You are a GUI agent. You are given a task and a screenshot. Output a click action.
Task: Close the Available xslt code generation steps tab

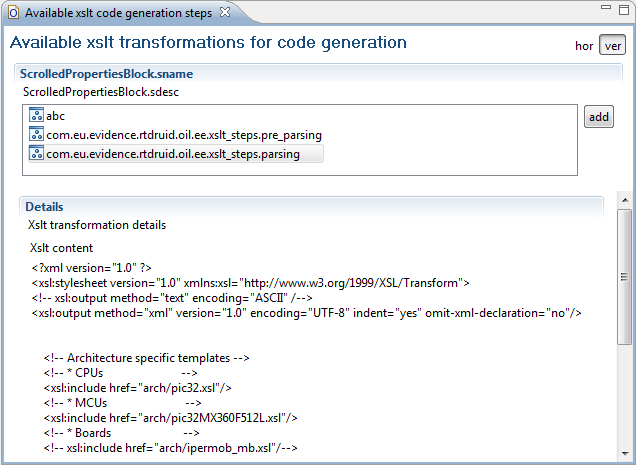[225, 13]
